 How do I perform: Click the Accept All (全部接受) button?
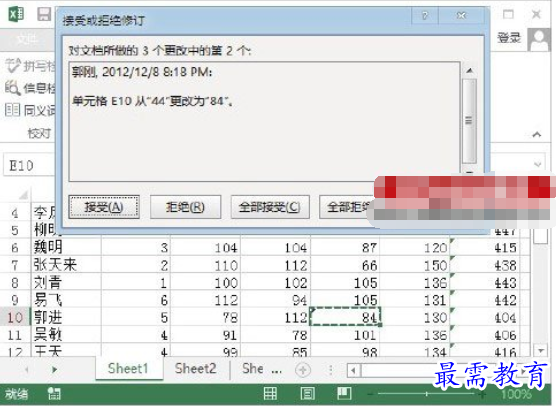pyautogui.click(x=270, y=207)
